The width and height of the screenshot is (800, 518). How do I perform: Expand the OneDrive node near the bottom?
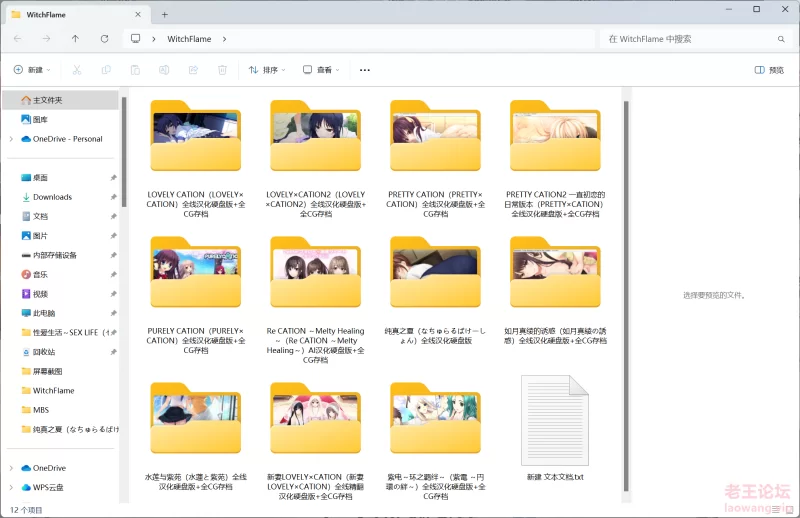(x=11, y=468)
